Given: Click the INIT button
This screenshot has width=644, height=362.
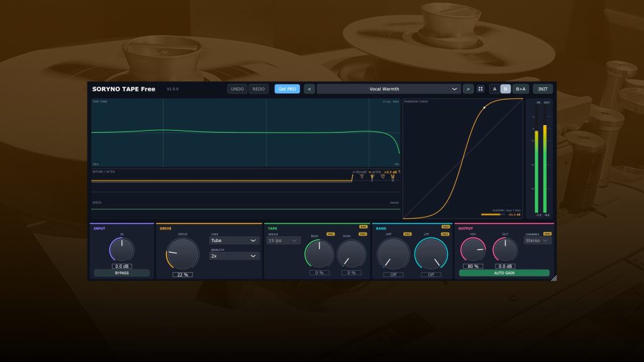Looking at the screenshot, I should click(543, 89).
